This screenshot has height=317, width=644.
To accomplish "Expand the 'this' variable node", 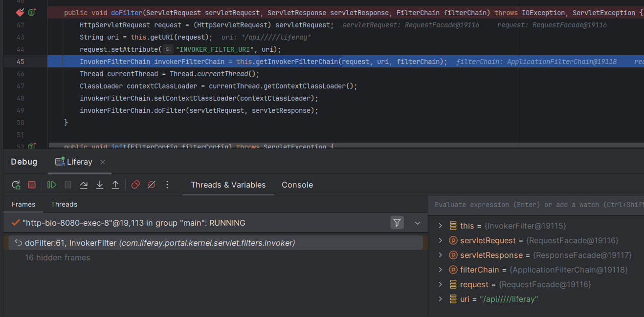I will [441, 226].
